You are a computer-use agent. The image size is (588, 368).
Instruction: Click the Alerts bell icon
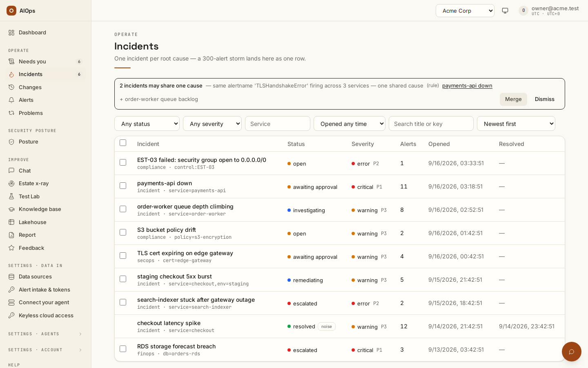click(x=11, y=100)
